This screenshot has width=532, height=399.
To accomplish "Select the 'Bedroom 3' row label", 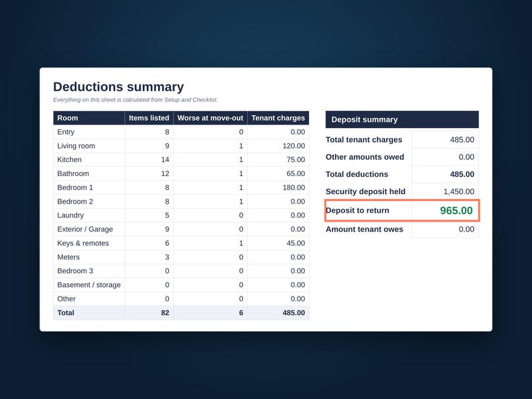I will tap(75, 271).
